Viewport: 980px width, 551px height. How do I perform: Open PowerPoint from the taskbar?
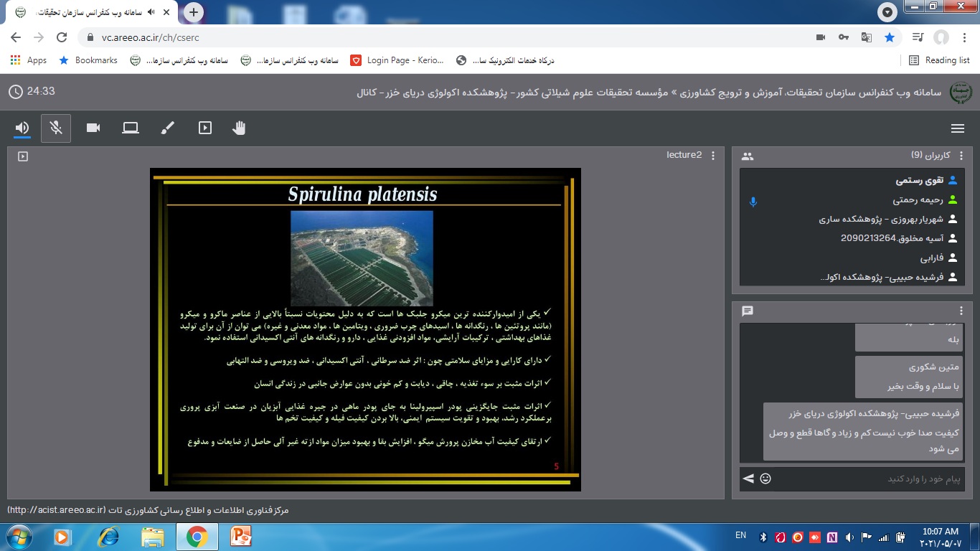tap(240, 536)
